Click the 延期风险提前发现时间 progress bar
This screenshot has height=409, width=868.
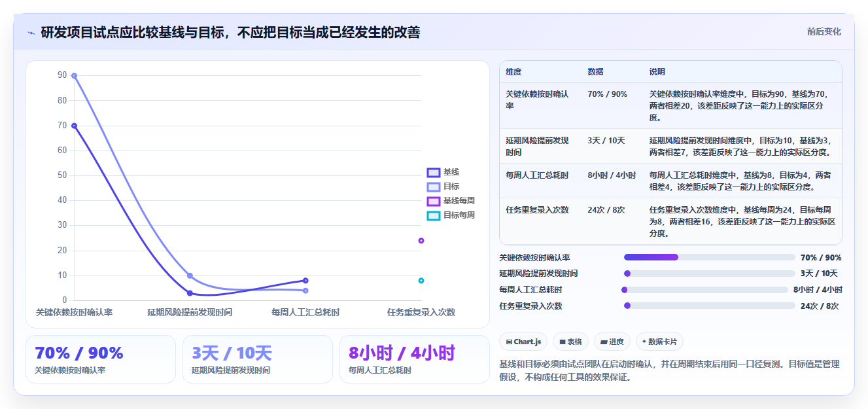[x=710, y=274]
